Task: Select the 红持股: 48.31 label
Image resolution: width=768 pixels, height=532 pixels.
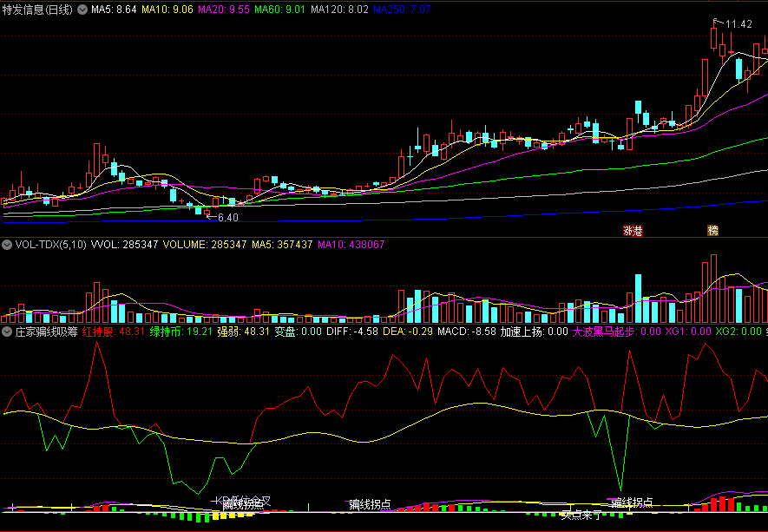Action: [114, 332]
